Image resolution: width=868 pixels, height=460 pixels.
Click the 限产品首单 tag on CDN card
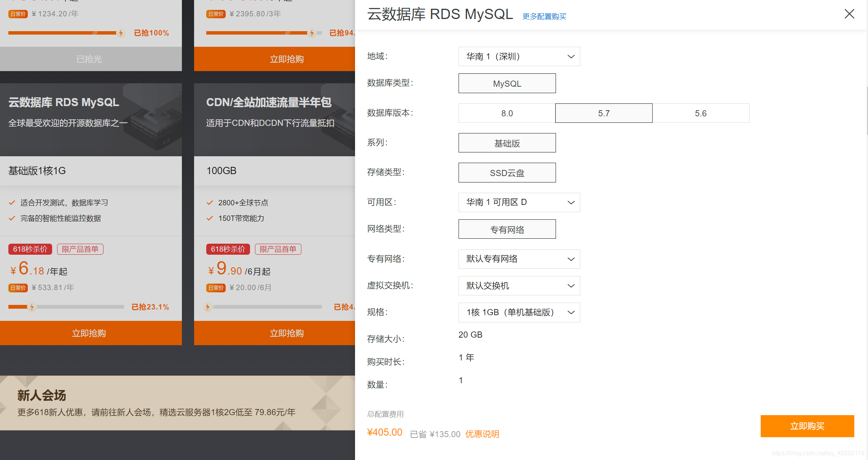[278, 249]
